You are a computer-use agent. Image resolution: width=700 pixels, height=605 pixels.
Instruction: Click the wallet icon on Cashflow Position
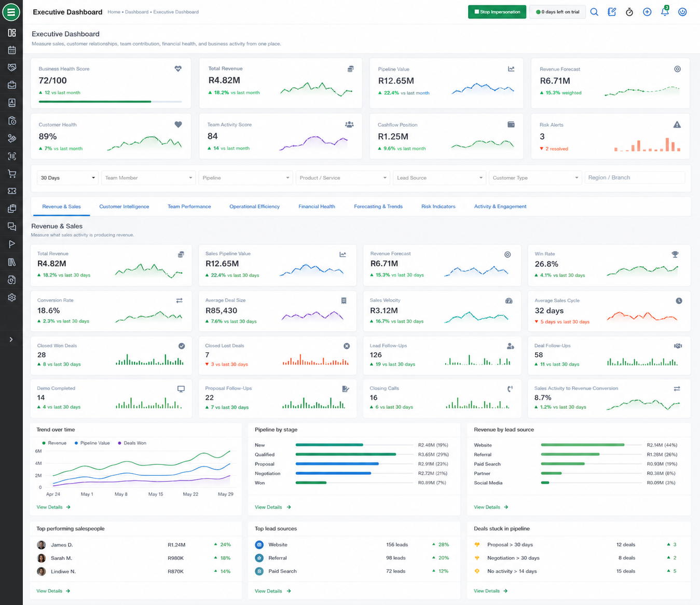(511, 125)
